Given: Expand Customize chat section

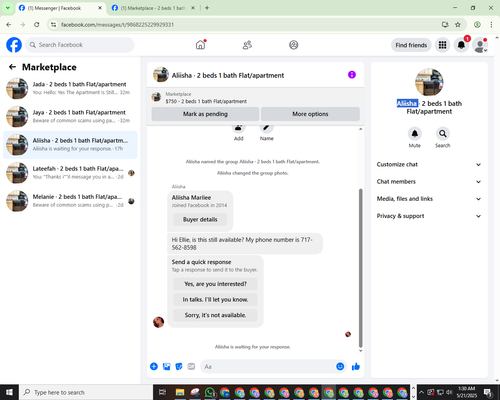Looking at the screenshot, I should click(x=429, y=164).
